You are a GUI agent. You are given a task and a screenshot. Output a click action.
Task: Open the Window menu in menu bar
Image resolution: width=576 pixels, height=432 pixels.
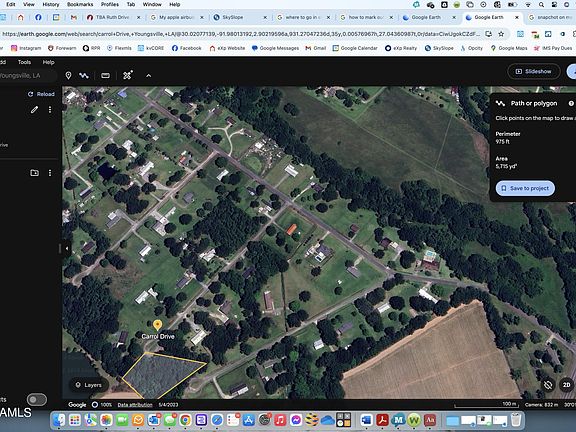(152, 4)
